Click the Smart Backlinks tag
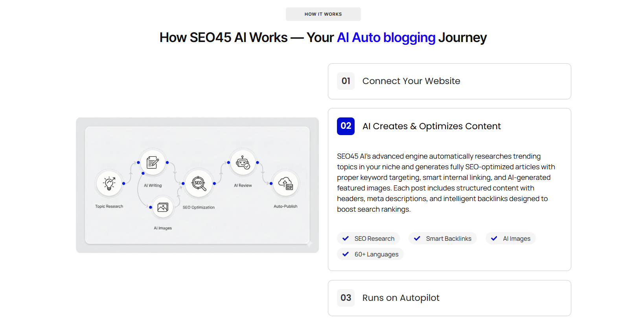644x324 pixels. (x=443, y=238)
